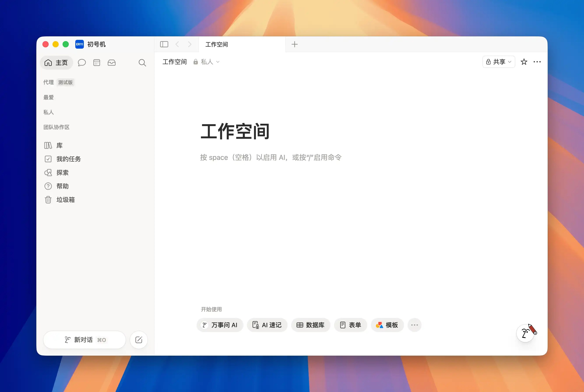Open the floating AI assistant button
Viewport: 584px width, 392px height.
[x=526, y=333]
